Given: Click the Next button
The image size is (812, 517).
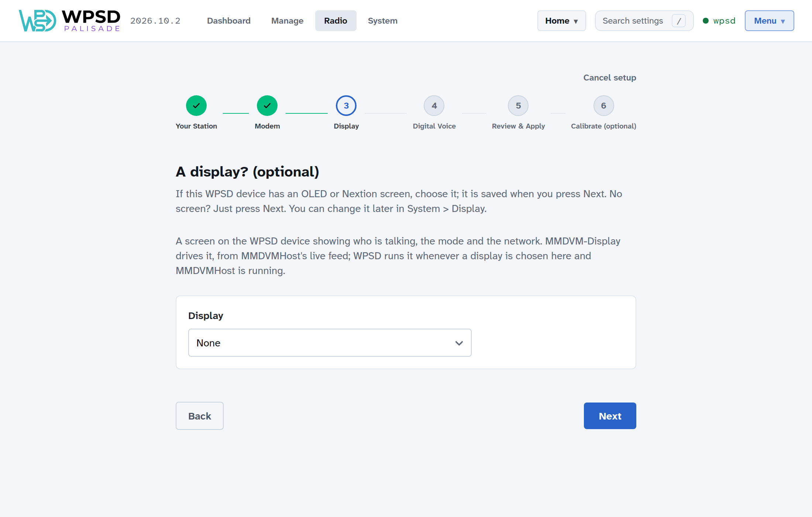Looking at the screenshot, I should click(x=610, y=416).
